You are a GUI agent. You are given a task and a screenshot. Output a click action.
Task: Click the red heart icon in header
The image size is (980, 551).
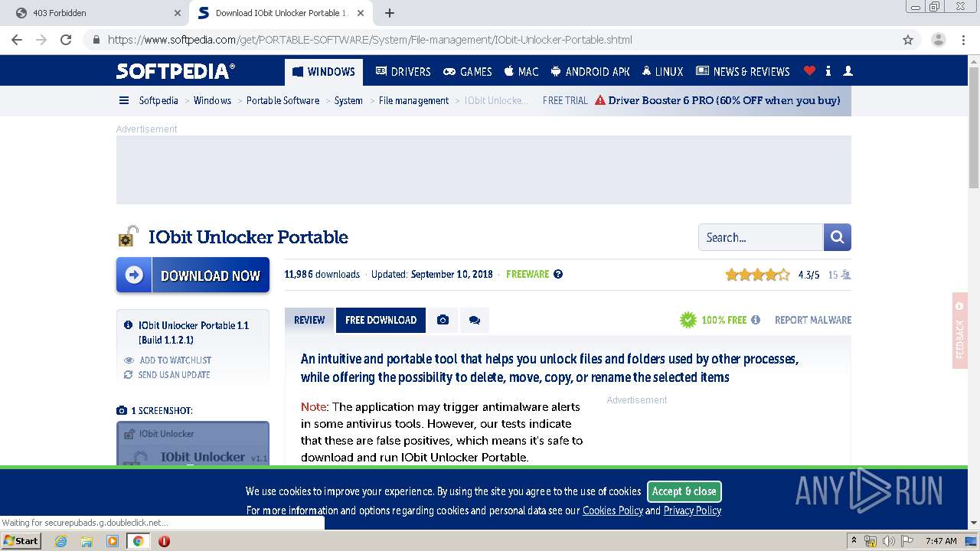click(809, 70)
